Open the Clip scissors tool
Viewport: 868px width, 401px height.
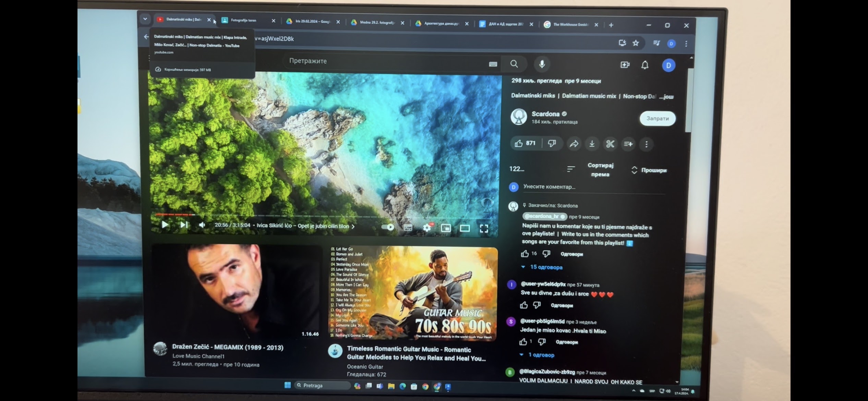coord(610,144)
